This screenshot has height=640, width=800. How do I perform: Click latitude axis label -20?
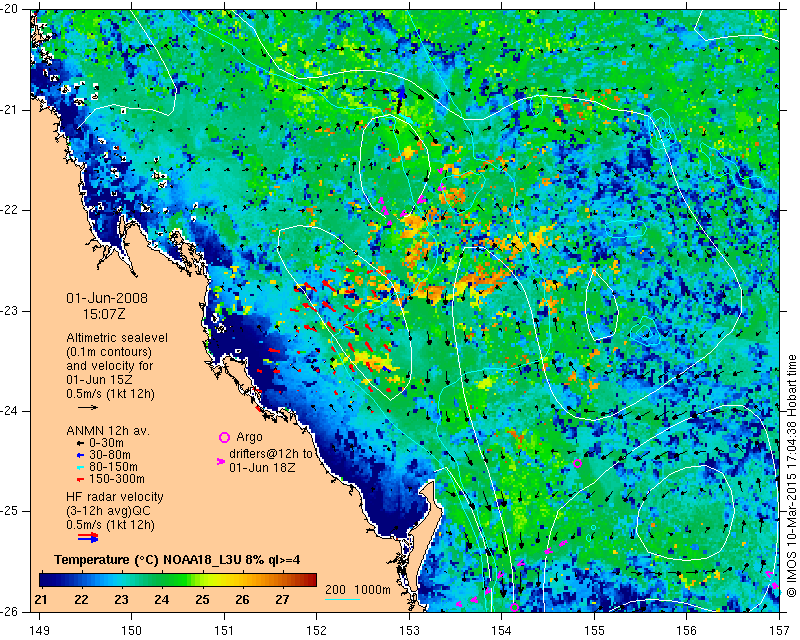9,9
